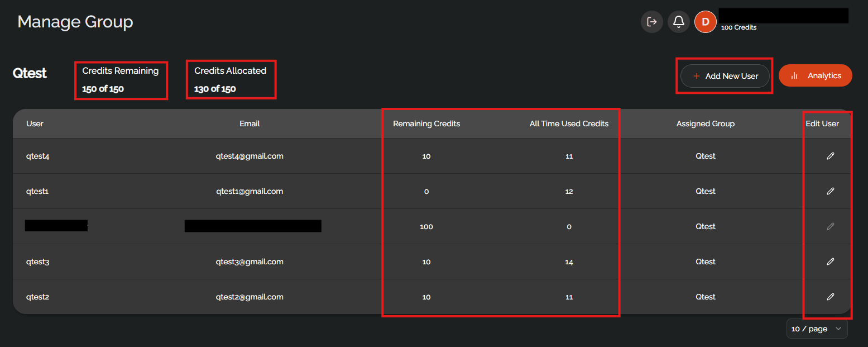Select the qtest1 user name

(x=37, y=191)
